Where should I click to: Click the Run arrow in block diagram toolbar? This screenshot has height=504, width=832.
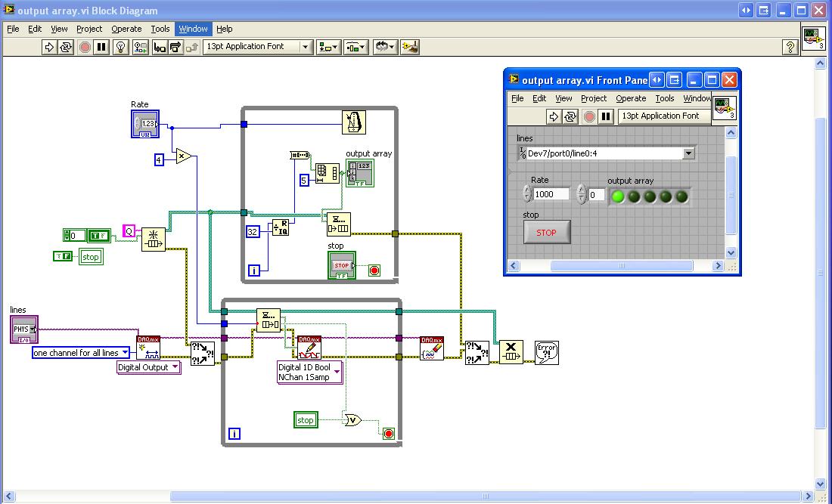click(x=49, y=47)
